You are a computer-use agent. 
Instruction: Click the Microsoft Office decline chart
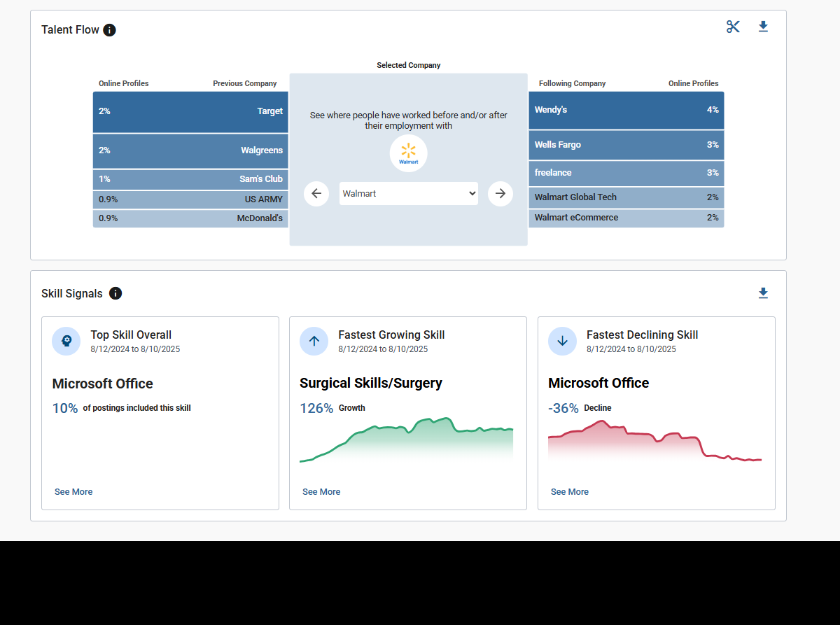pyautogui.click(x=654, y=441)
